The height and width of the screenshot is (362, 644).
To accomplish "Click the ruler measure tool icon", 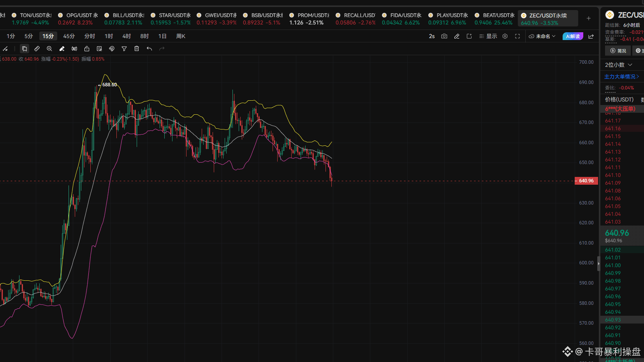I will pos(37,49).
